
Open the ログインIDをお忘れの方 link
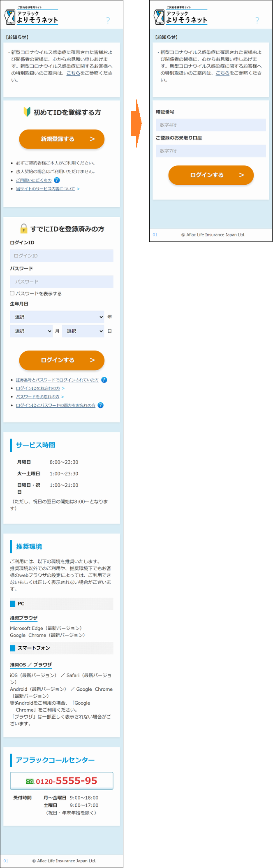pyautogui.click(x=38, y=388)
